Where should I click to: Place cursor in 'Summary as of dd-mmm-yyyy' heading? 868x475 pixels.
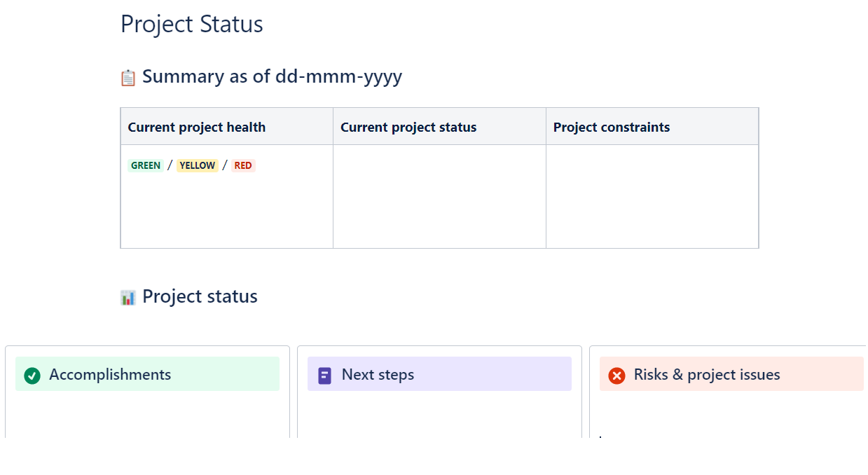click(272, 76)
